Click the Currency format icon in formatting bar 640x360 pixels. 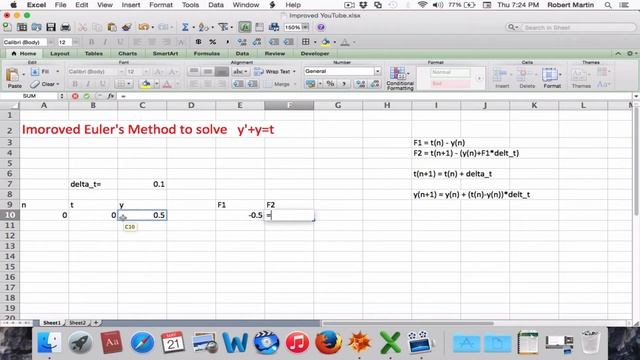point(198,42)
